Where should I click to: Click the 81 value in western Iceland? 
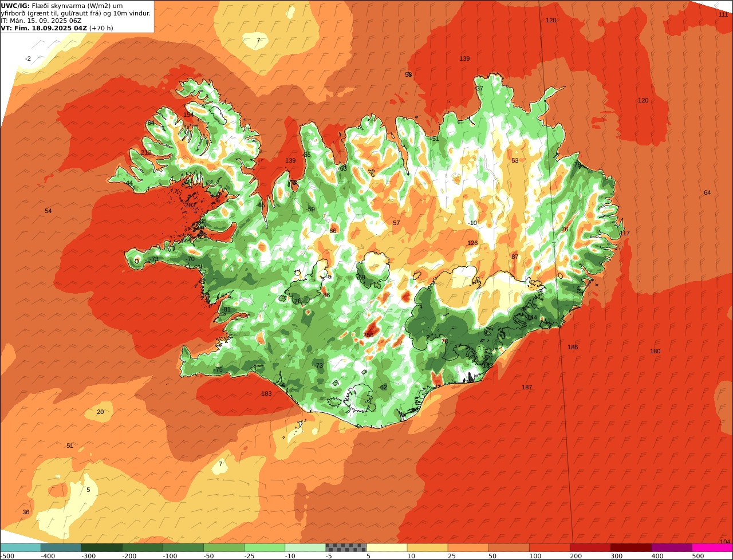(227, 310)
